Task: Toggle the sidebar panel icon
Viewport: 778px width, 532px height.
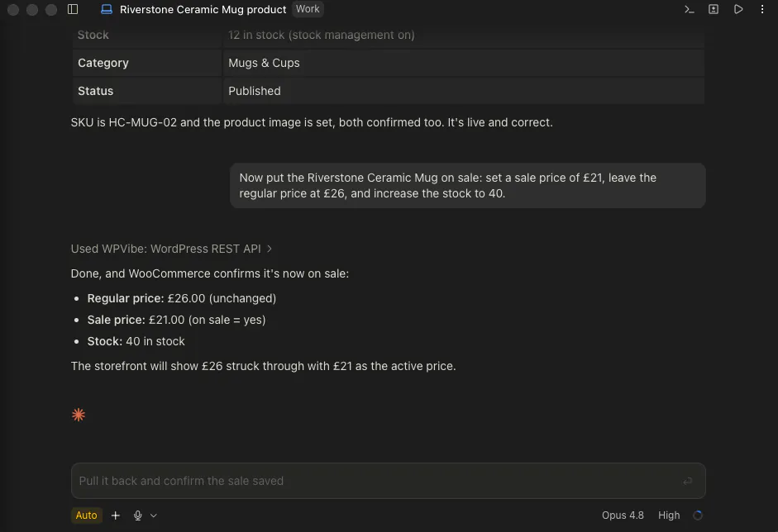Action: [73, 9]
